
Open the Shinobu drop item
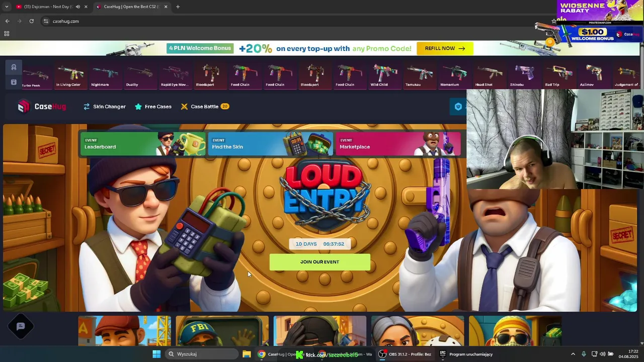tap(524, 75)
